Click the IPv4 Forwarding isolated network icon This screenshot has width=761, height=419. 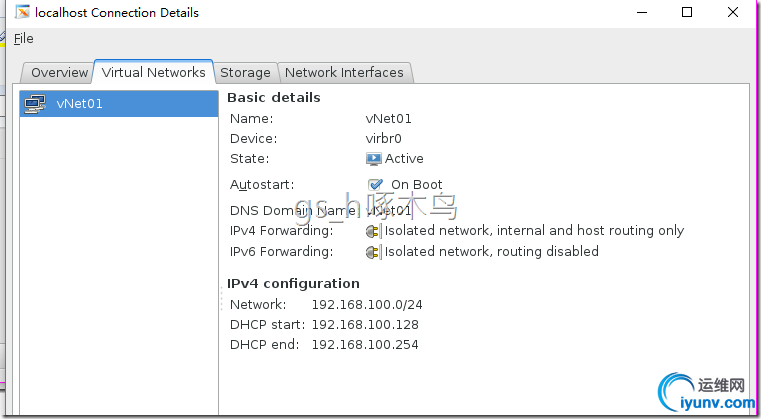(374, 231)
